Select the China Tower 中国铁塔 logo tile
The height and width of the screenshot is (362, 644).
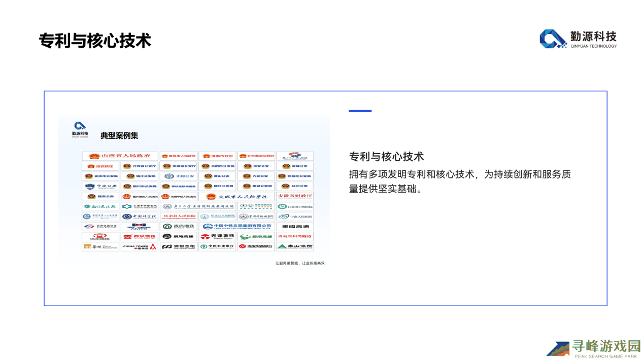click(140, 246)
